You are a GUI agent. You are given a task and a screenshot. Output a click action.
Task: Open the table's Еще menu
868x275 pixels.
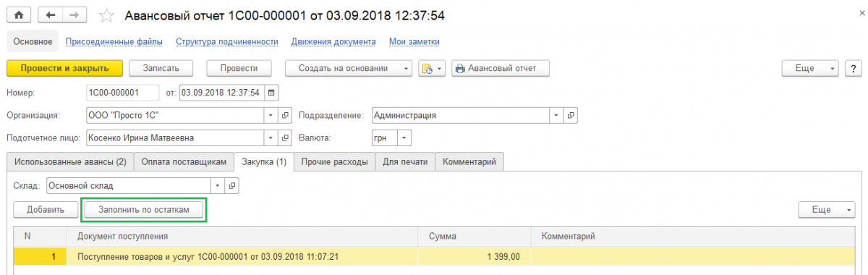pos(827,209)
